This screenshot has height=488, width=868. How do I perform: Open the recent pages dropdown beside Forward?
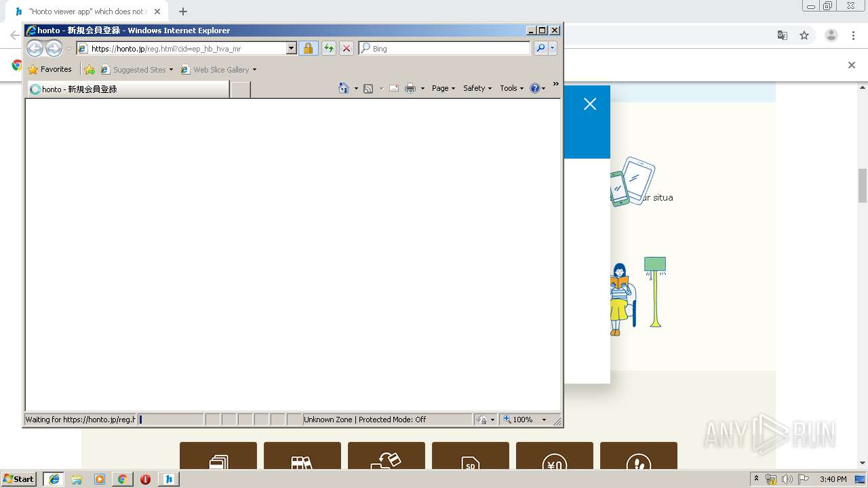(68, 49)
